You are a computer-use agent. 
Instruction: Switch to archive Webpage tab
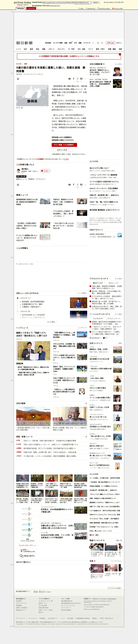click(x=21, y=8)
